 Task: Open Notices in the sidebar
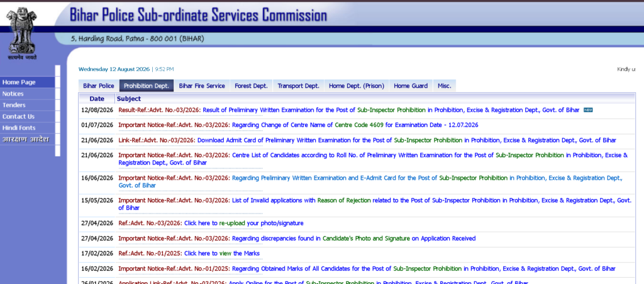[27, 94]
